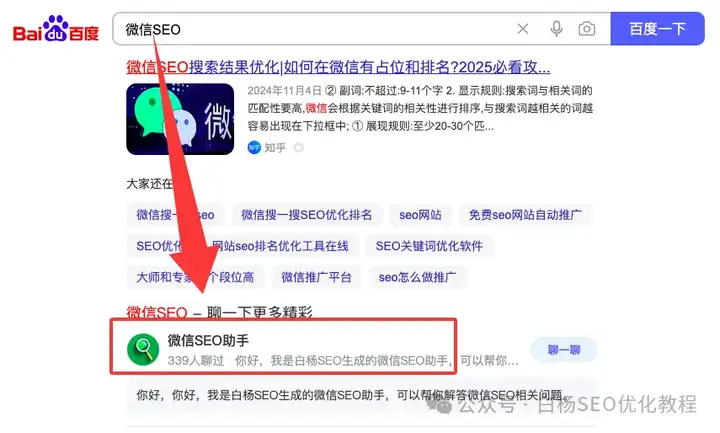The image size is (720, 433).
Task: Click the 知乎 source avatar icon
Action: point(254,147)
